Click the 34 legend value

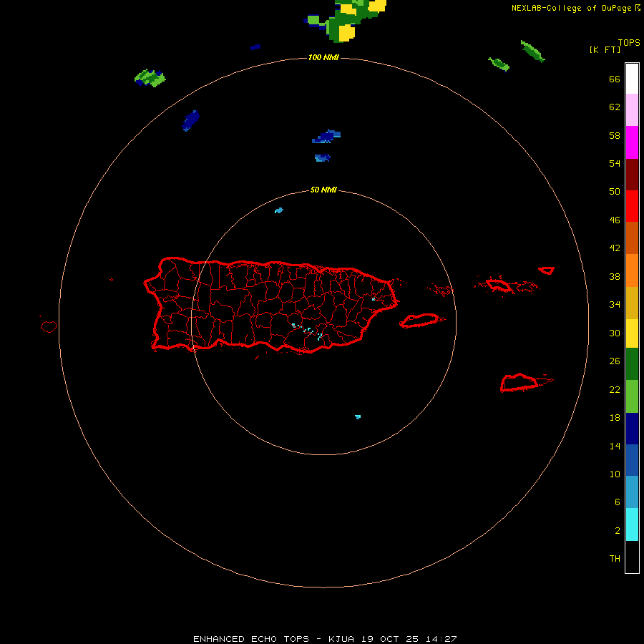tap(615, 305)
